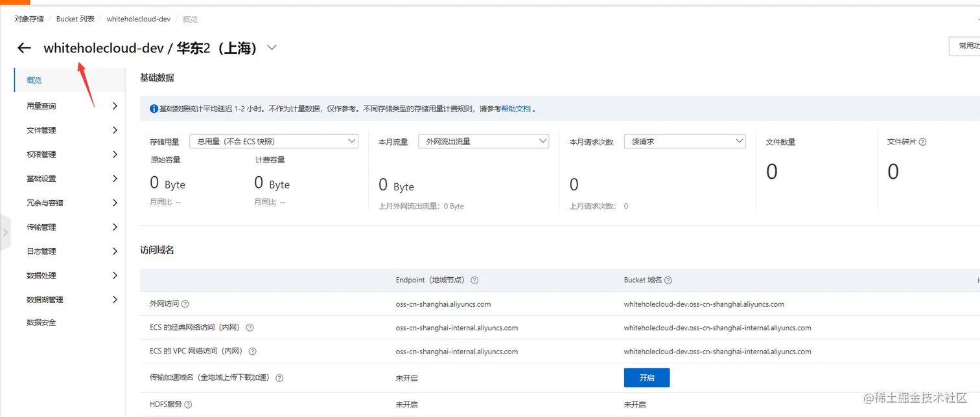Expand the region selector next to bucket title
The width and height of the screenshot is (980, 417).
272,47
